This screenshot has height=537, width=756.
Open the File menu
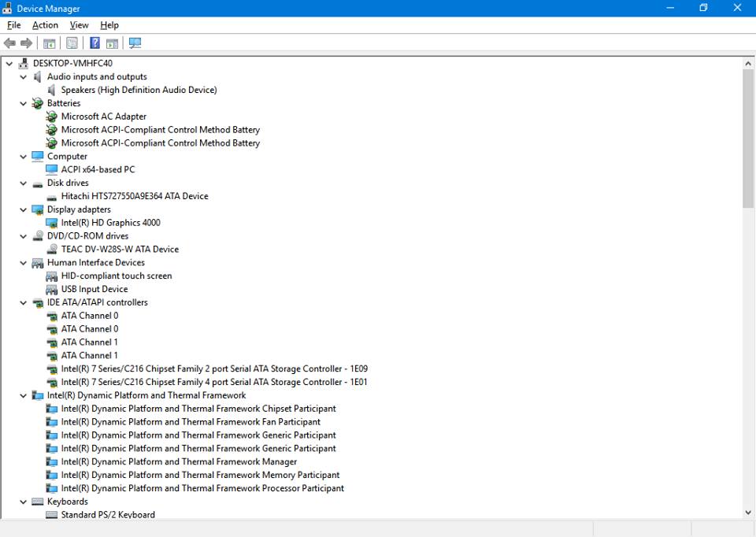pyautogui.click(x=14, y=25)
